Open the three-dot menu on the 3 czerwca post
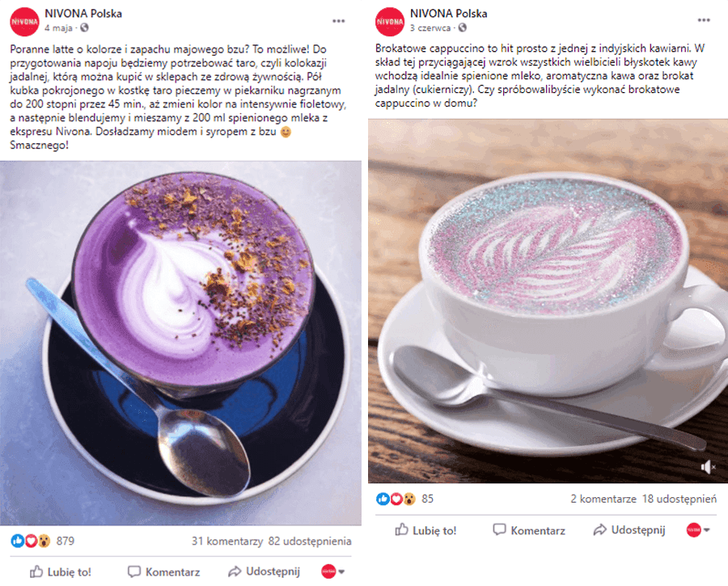This screenshot has height=586, width=728. coord(704,20)
